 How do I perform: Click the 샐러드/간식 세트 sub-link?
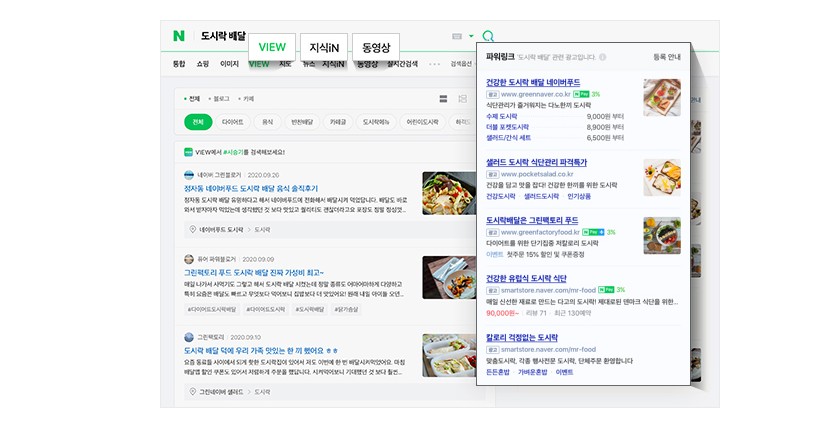pos(508,138)
